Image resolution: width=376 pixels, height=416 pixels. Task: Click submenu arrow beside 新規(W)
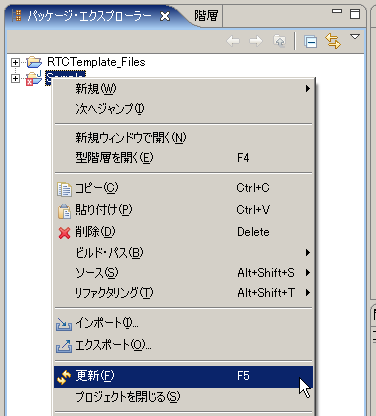point(308,89)
